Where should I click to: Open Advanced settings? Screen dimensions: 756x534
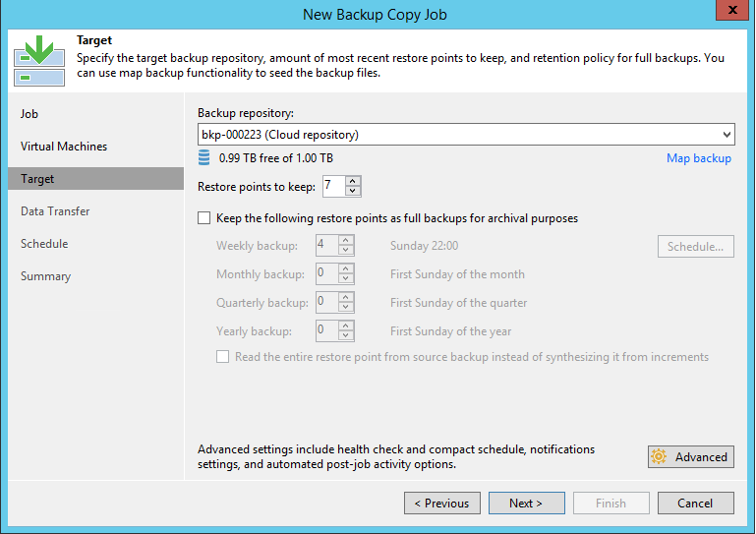(x=691, y=457)
